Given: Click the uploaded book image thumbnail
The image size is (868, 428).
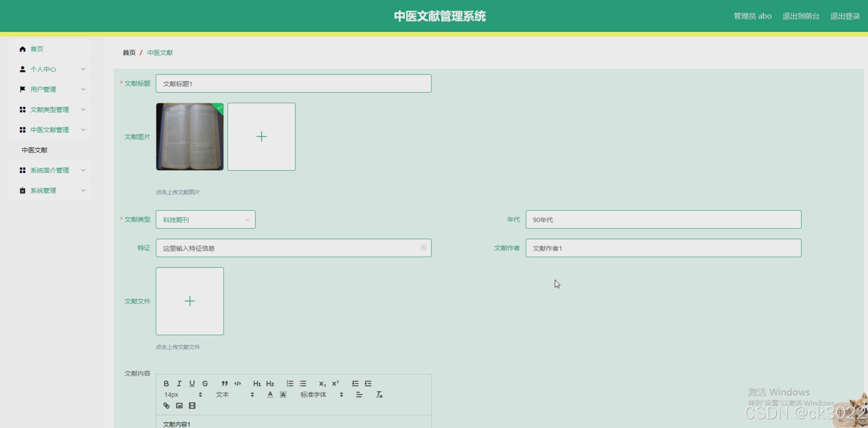Looking at the screenshot, I should point(190,137).
